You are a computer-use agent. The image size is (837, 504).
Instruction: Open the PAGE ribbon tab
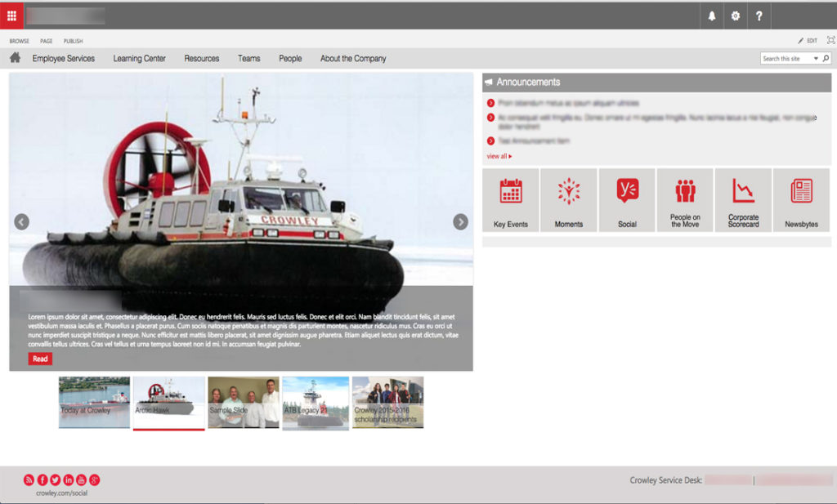[x=47, y=41]
